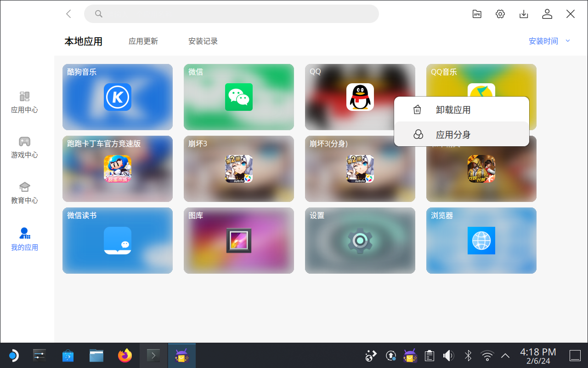Open store settings gear icon

tap(500, 14)
